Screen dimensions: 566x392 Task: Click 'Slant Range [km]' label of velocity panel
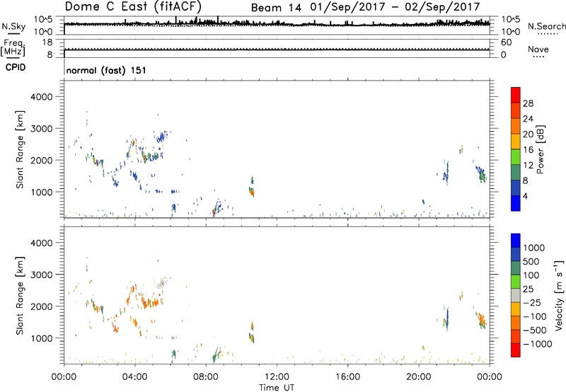(x=20, y=296)
